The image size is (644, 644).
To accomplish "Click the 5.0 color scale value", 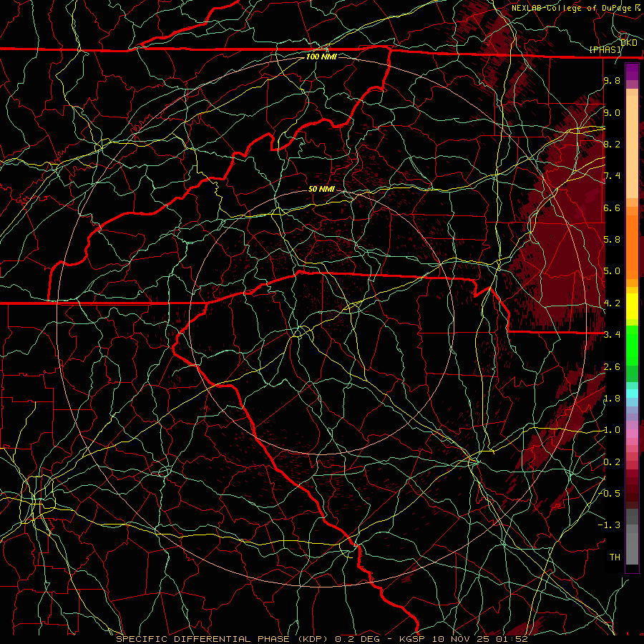I will tap(612, 271).
